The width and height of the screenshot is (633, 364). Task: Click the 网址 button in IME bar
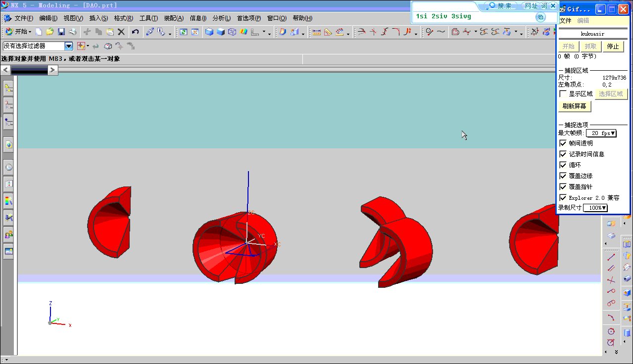[x=531, y=6]
